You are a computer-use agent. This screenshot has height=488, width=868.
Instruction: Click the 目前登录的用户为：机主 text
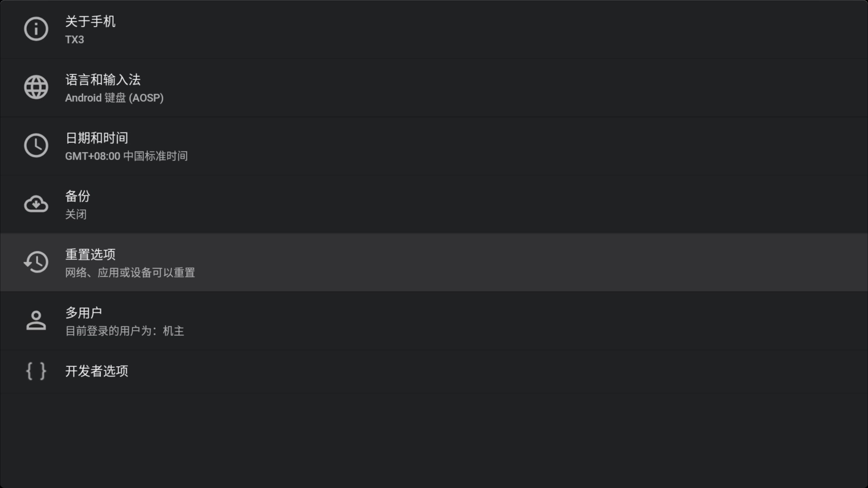click(125, 331)
